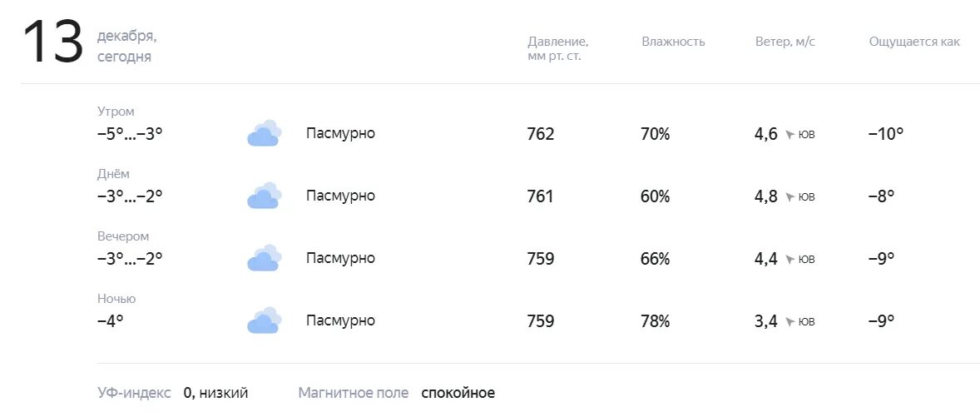This screenshot has width=980, height=417.
Task: Click the wind direction arrow next to 4,8
Action: (x=790, y=197)
